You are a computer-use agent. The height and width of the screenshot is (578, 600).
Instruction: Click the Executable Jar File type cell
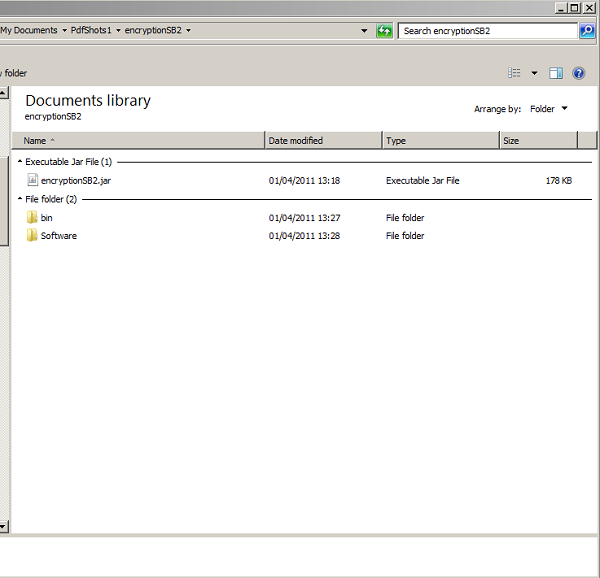pyautogui.click(x=422, y=181)
